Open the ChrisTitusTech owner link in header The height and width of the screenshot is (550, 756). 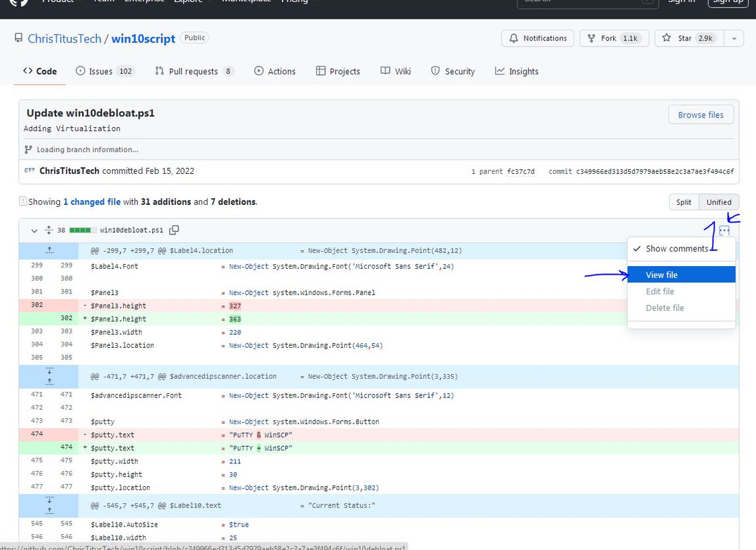pyautogui.click(x=65, y=38)
